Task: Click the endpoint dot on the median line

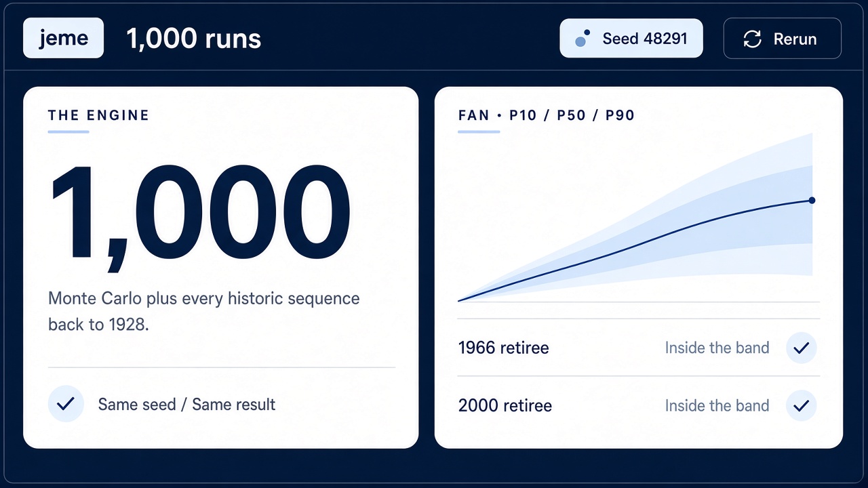Action: (812, 200)
